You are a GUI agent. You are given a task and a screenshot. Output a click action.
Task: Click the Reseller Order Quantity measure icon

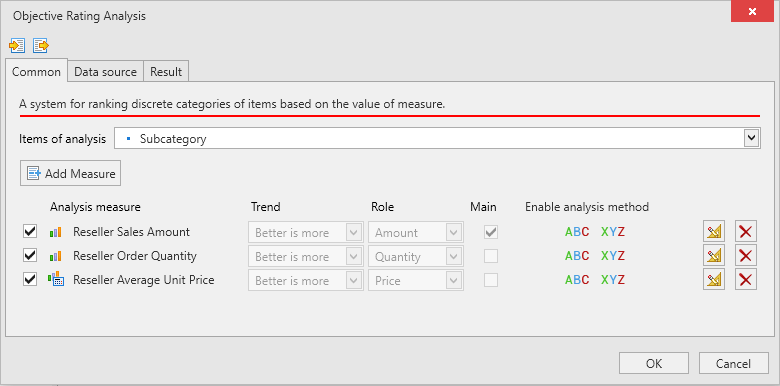[x=55, y=256]
